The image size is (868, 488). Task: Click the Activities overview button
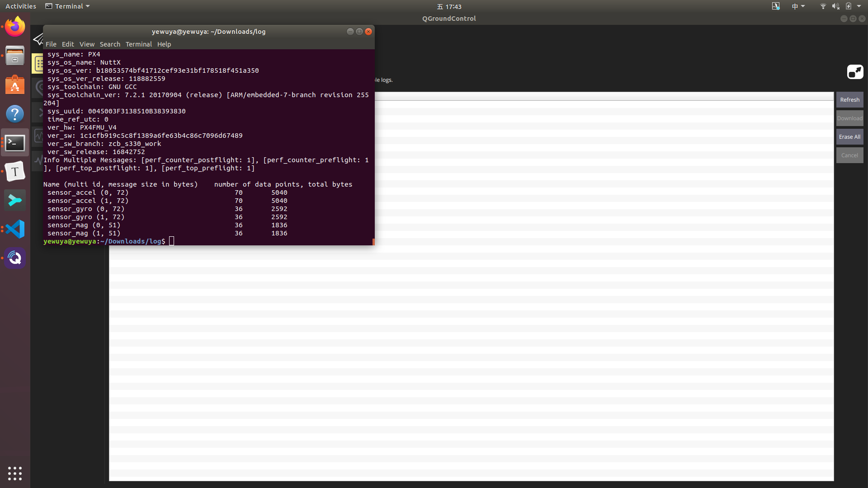pyautogui.click(x=21, y=6)
